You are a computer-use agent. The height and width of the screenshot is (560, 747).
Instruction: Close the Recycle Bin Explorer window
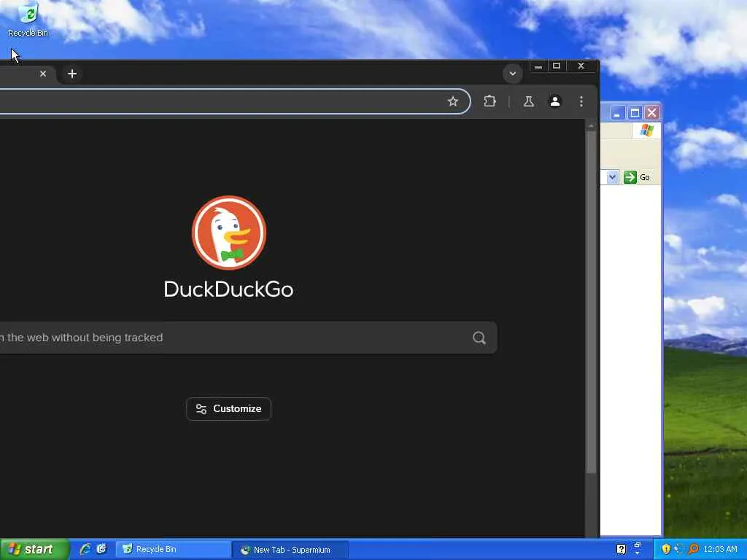pyautogui.click(x=651, y=113)
